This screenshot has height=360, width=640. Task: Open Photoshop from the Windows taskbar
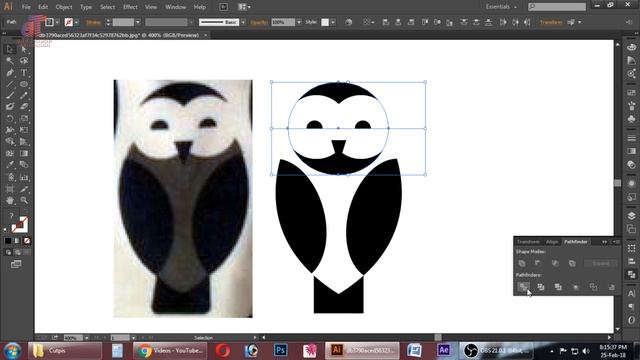(280, 351)
